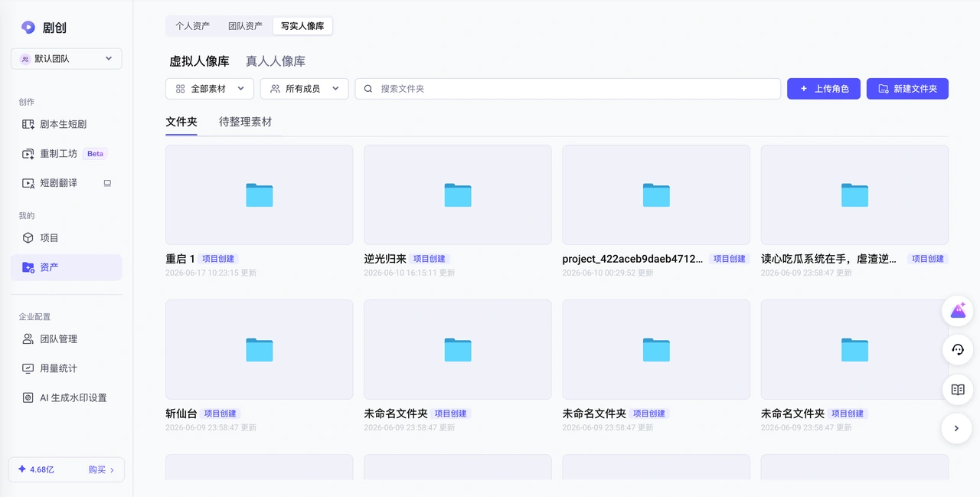The image size is (980, 497).
Task: Open the 默认团队 team dropdown
Action: pyautogui.click(x=67, y=58)
